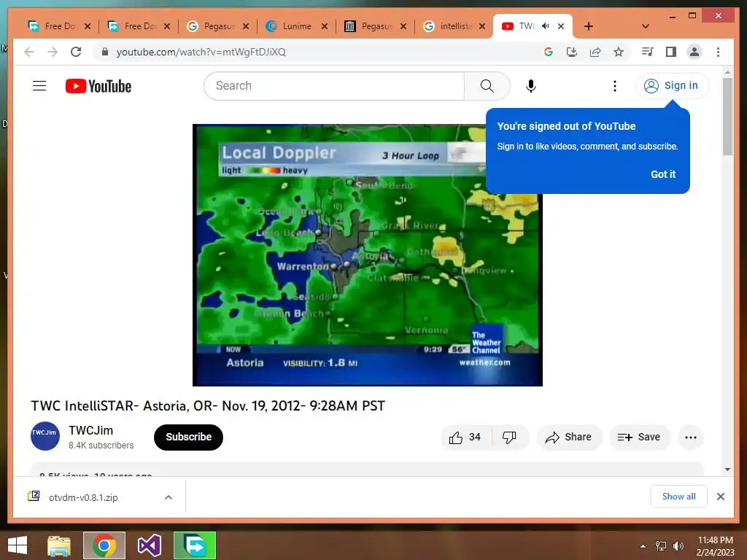
Task: Open more actions ellipsis under video
Action: pos(690,437)
